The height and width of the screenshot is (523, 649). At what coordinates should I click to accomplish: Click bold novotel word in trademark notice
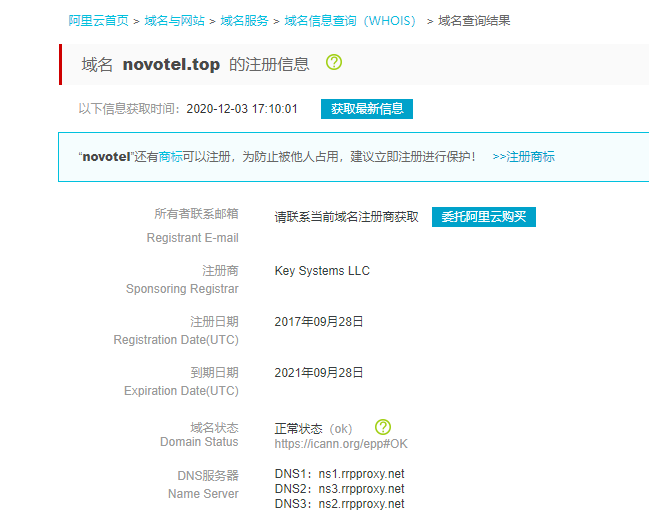tap(106, 157)
